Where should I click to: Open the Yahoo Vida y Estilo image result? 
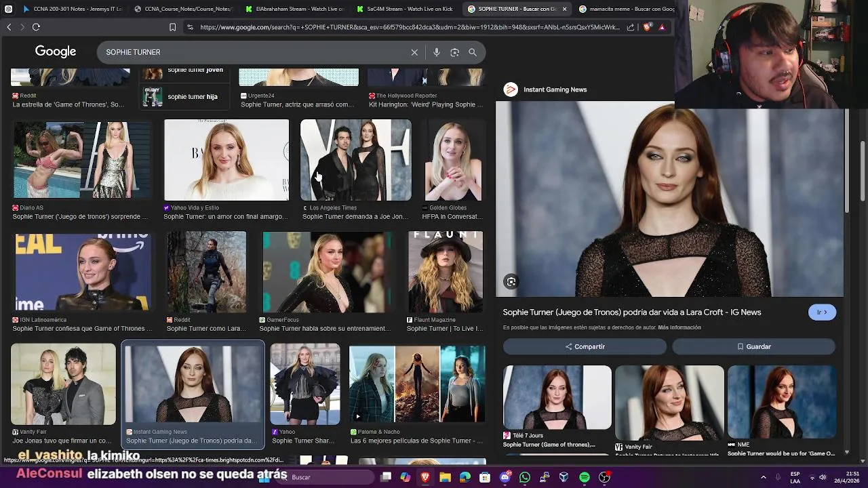[x=226, y=161]
